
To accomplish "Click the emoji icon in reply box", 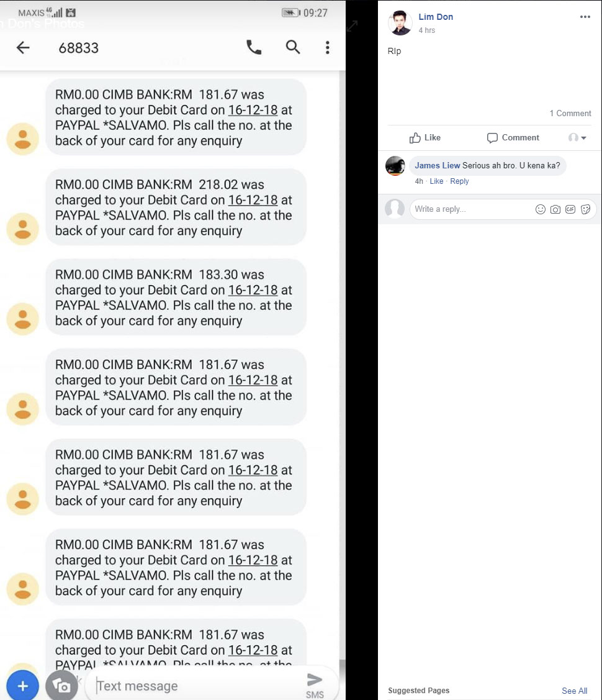I will tap(540, 209).
